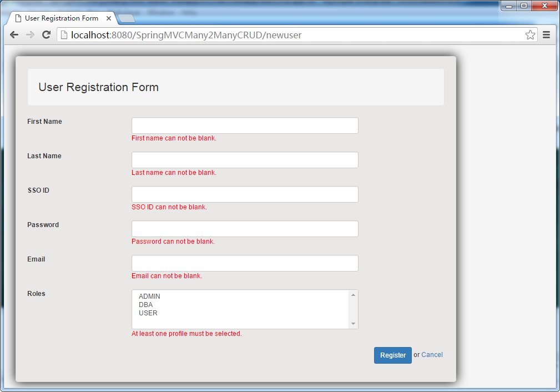This screenshot has height=392, width=560.
Task: Click the 'Email can not be blank.' error
Action: pyautogui.click(x=167, y=275)
